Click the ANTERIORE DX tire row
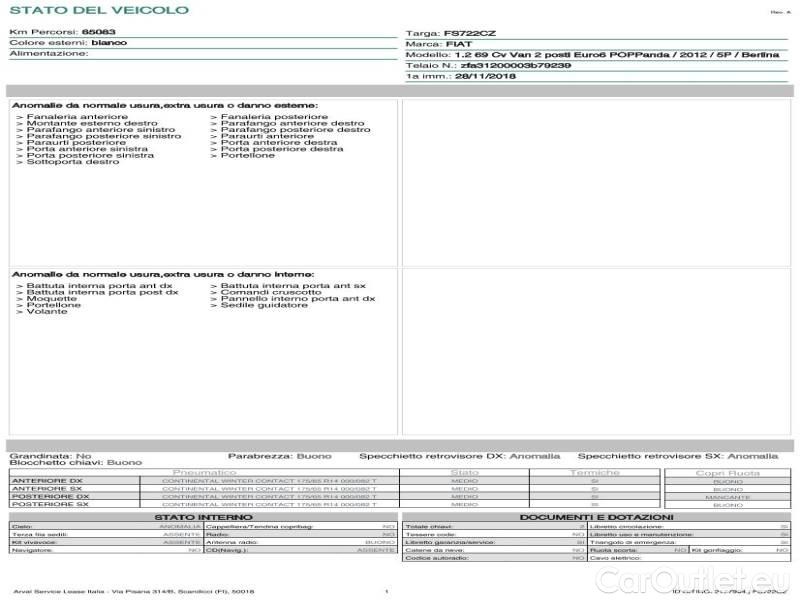The image size is (800, 600). click(50, 481)
